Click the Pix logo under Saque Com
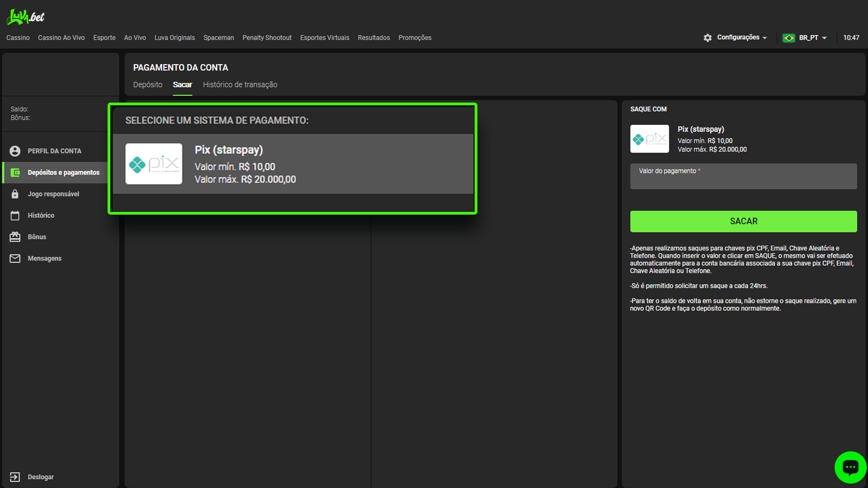The width and height of the screenshot is (868, 488). pyautogui.click(x=650, y=139)
